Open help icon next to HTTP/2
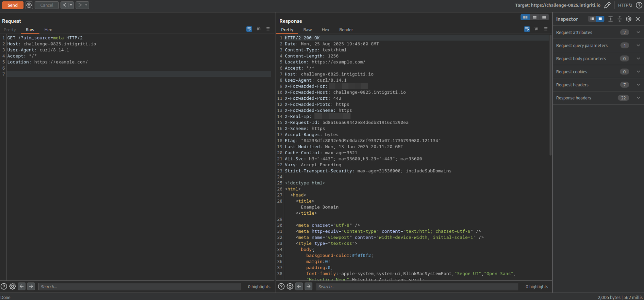 tap(639, 5)
